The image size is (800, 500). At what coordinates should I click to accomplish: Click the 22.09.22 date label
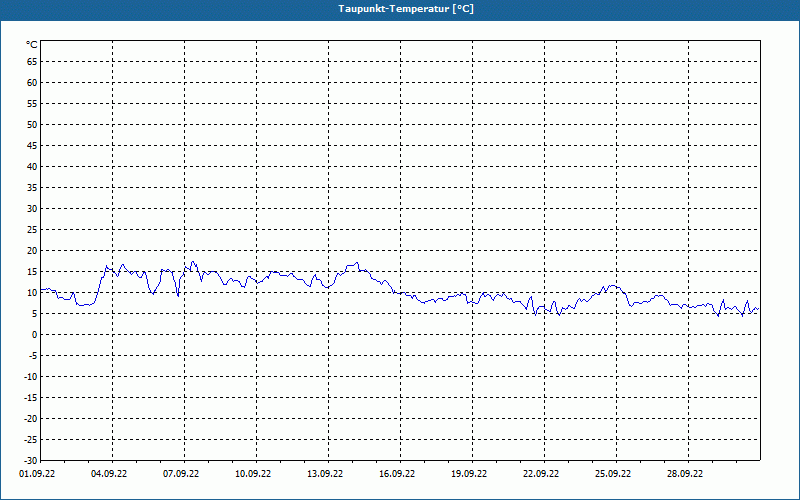tap(541, 474)
